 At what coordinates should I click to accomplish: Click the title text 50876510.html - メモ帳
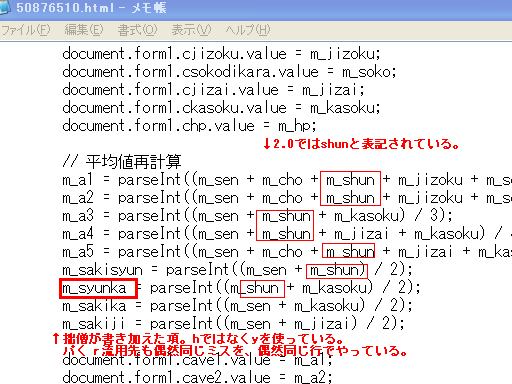tap(91, 8)
